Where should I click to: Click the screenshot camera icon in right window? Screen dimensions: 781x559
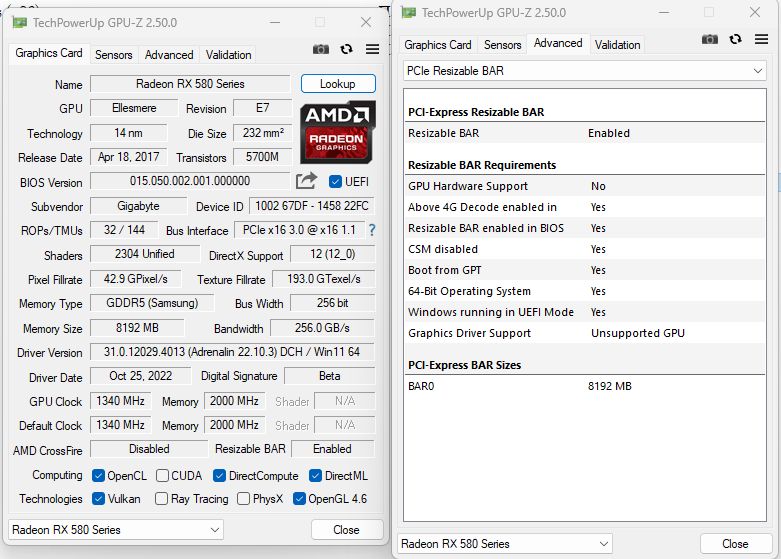click(710, 39)
